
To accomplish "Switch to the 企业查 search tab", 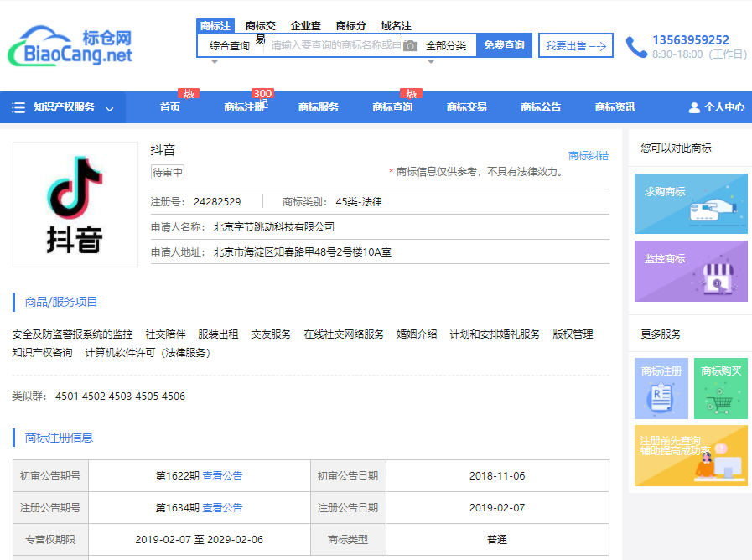I will click(305, 26).
